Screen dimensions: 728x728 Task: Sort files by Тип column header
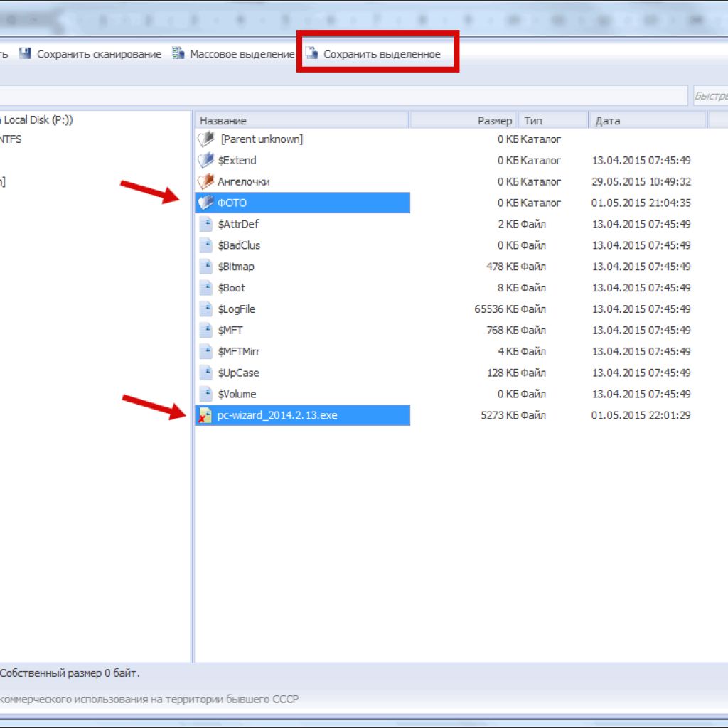pos(552,121)
